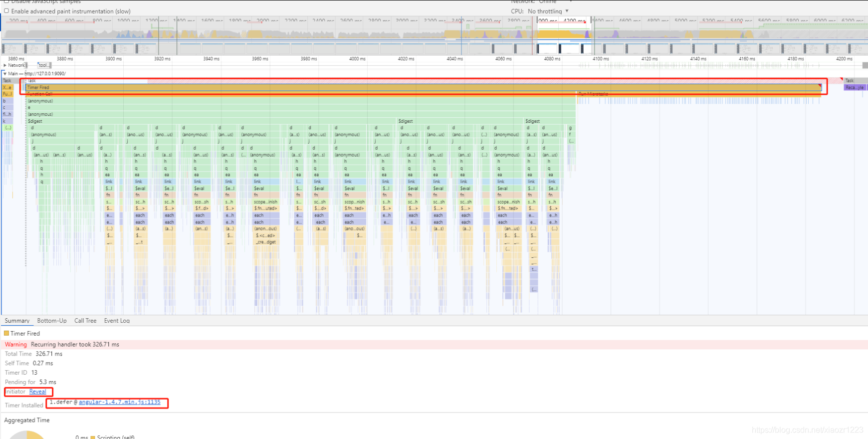Select the purple Recalculate Style event
This screenshot has height=439, width=868.
click(854, 87)
